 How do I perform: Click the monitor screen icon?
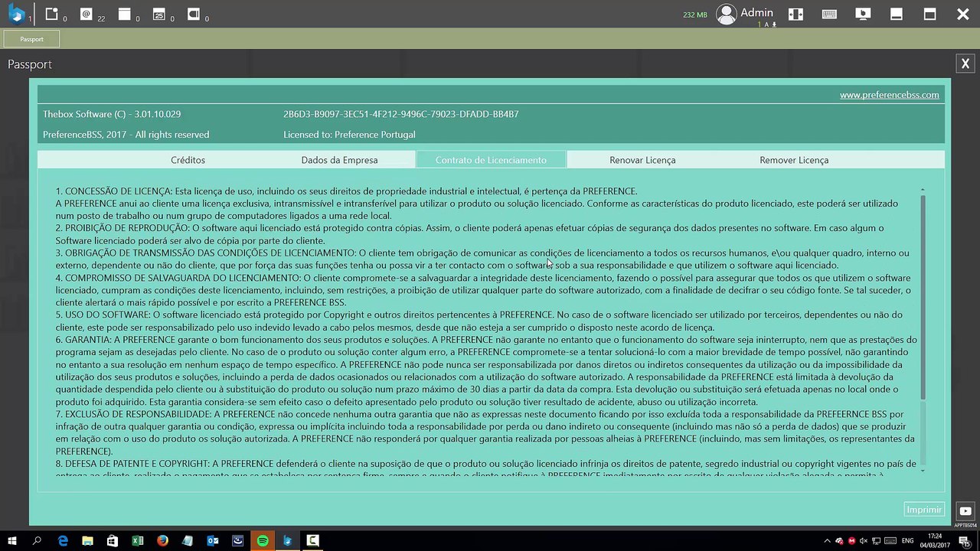pos(863,14)
